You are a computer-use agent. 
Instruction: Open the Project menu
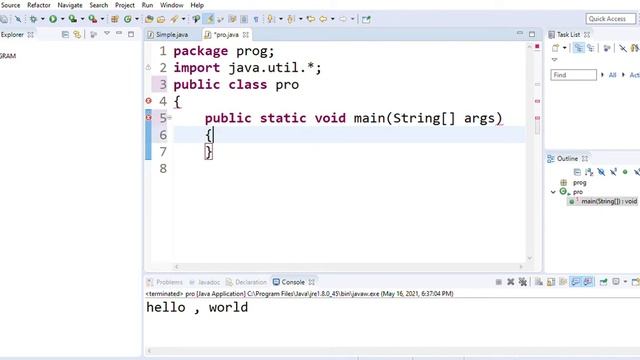(x=124, y=5)
